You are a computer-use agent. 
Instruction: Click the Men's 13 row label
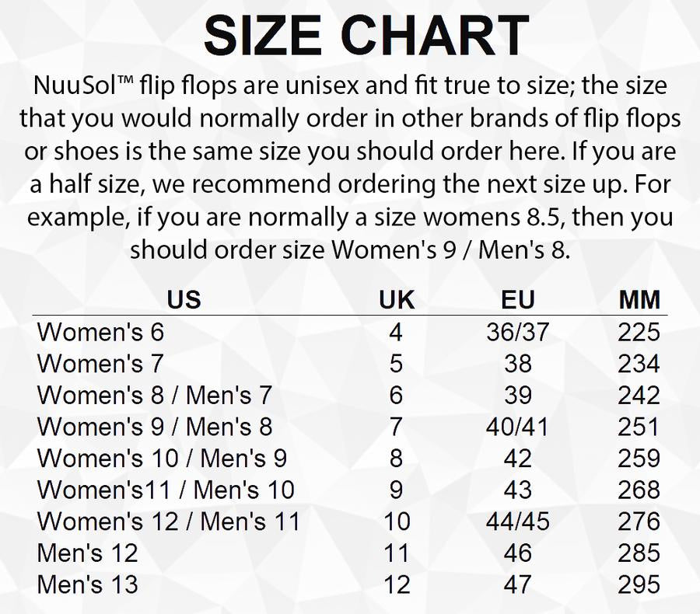87,584
